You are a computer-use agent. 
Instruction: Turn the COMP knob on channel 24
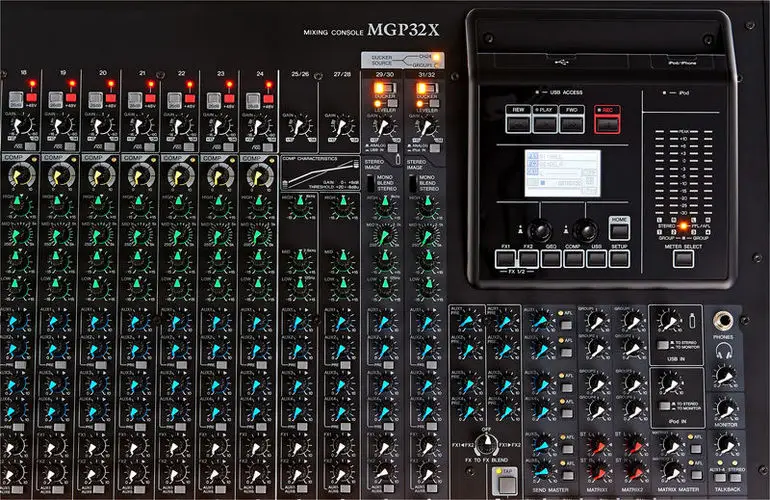coord(259,176)
